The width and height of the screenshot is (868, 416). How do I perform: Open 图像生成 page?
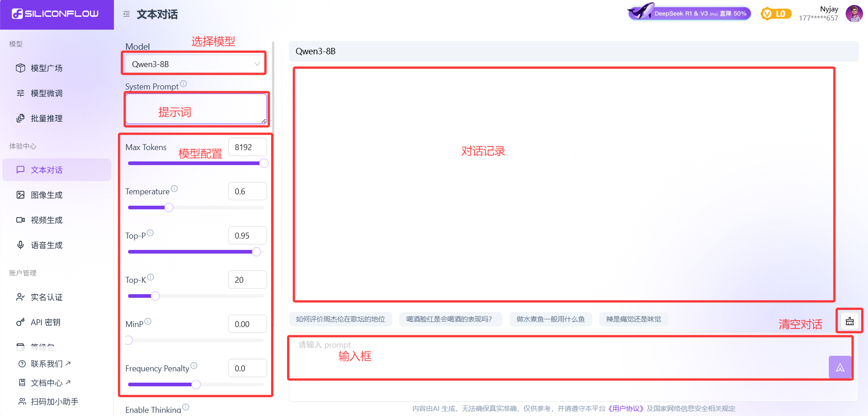coord(56,195)
